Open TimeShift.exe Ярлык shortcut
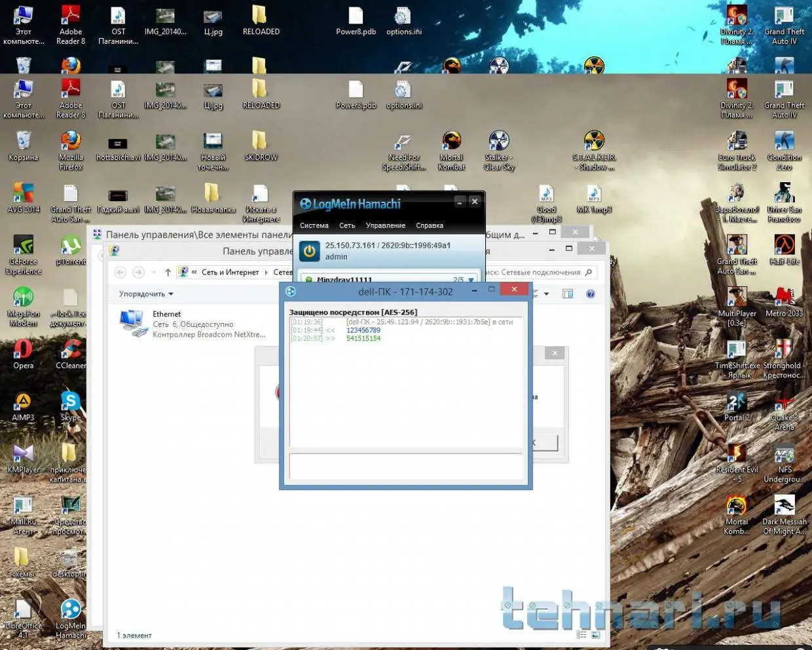This screenshot has height=650, width=812. [x=737, y=359]
